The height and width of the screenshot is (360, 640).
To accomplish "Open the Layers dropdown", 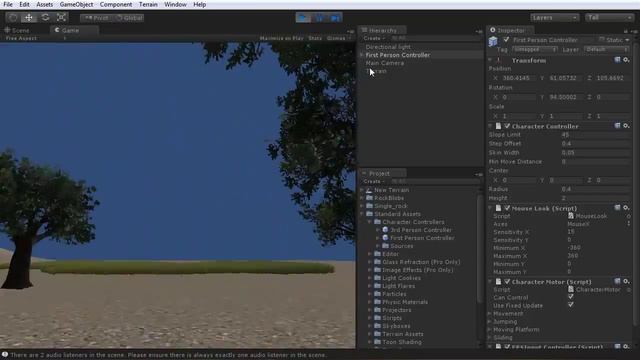I will pos(554,18).
